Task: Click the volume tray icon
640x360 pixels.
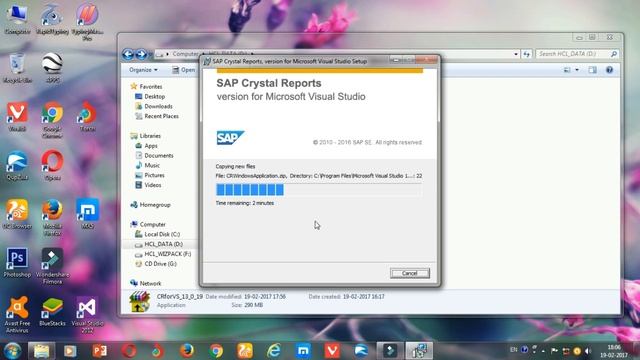Action: [588, 351]
